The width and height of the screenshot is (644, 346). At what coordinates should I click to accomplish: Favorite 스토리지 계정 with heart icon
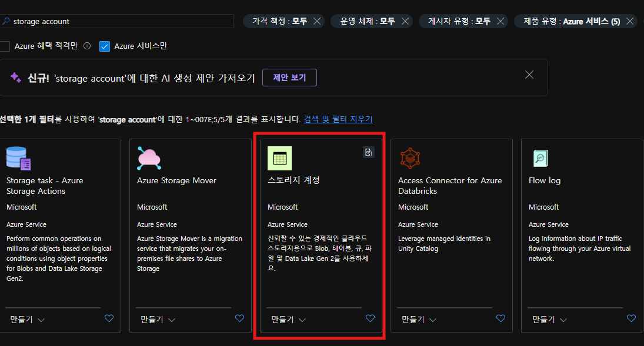point(370,318)
